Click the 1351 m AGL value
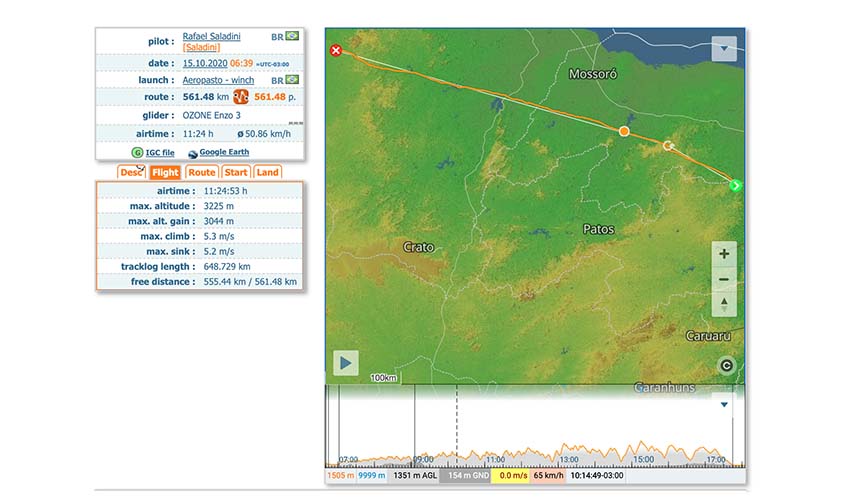The image size is (850, 500). tap(415, 476)
